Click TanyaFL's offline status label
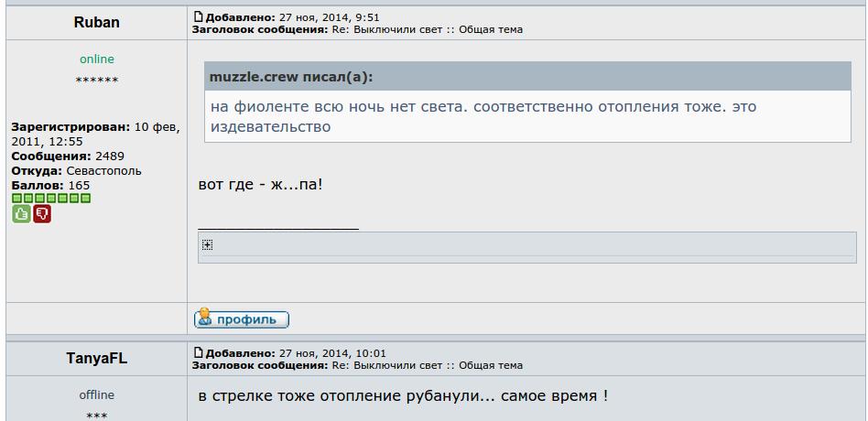Viewport: 868px width, 421px height. click(97, 395)
